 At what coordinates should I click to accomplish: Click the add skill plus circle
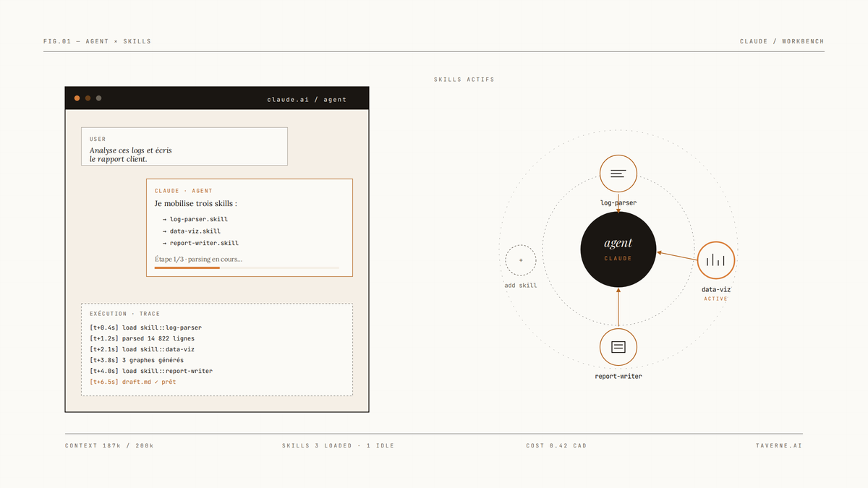521,260
